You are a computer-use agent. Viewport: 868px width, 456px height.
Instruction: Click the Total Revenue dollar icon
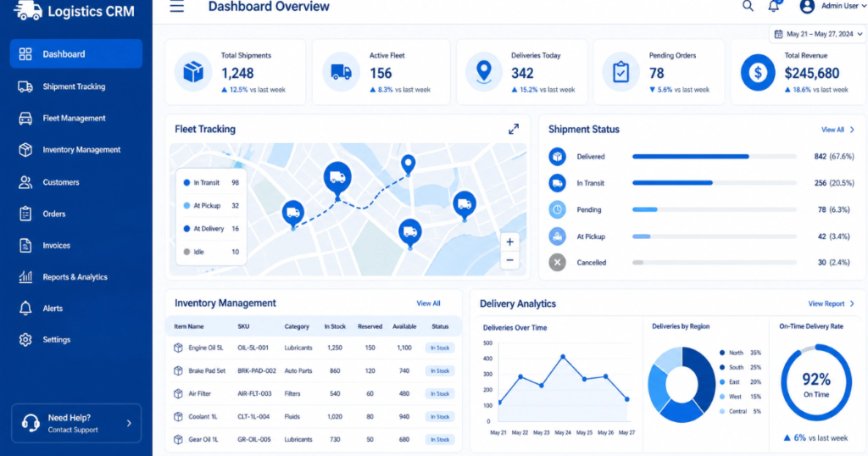(x=758, y=72)
